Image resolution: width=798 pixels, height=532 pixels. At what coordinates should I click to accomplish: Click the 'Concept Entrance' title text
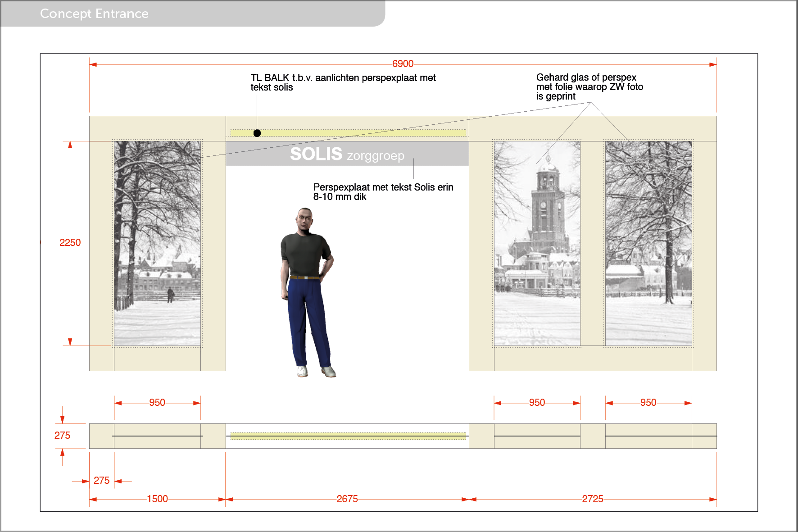94,14
